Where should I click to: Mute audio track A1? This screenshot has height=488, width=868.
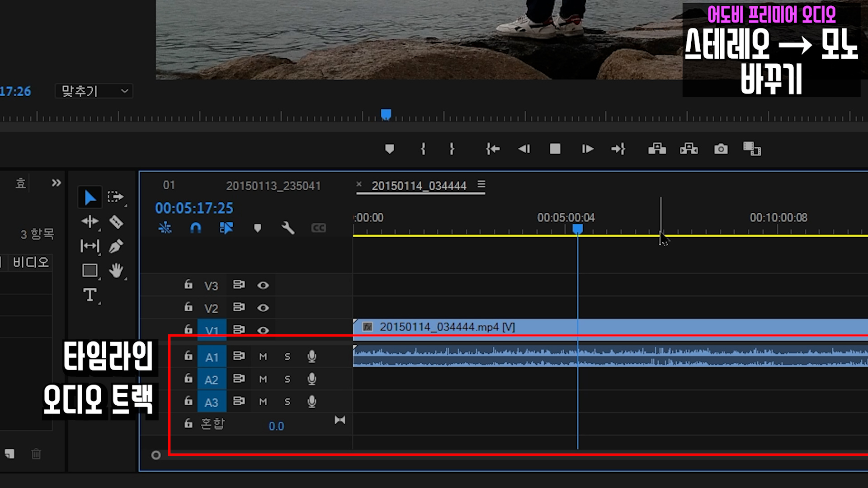(x=263, y=357)
